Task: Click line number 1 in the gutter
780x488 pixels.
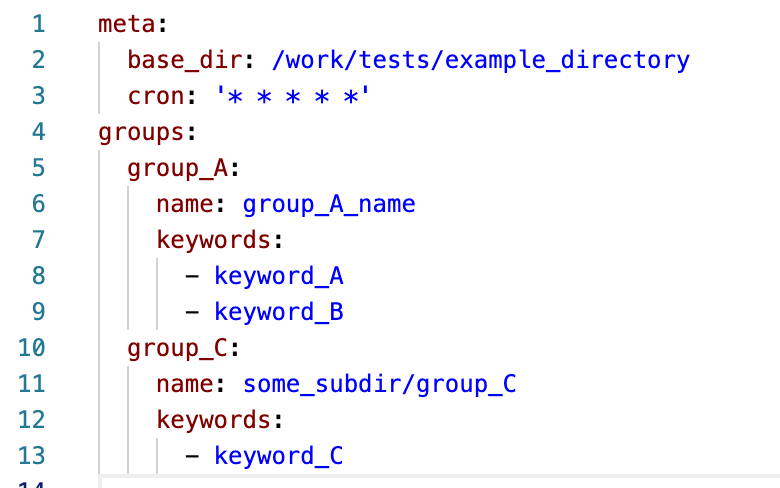Action: (39, 24)
